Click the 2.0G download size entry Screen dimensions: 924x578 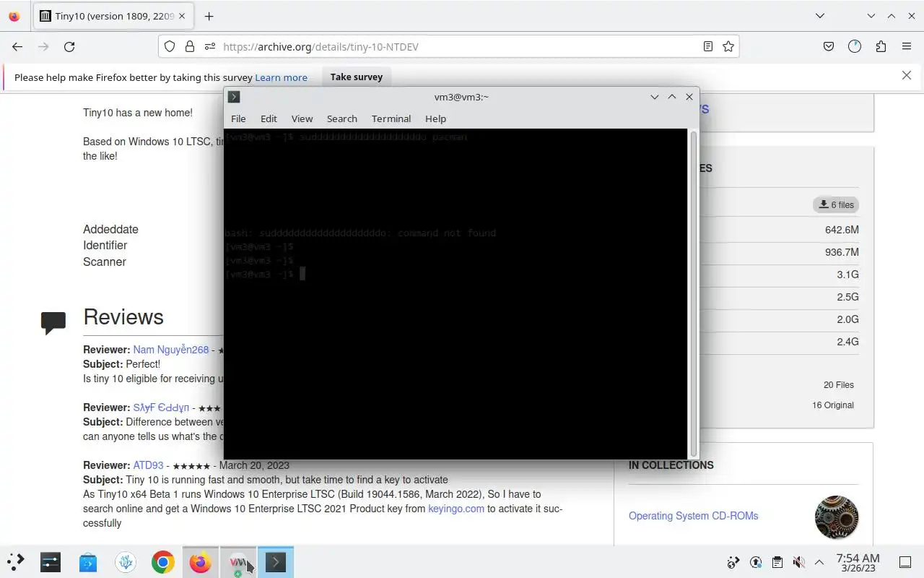pyautogui.click(x=847, y=319)
